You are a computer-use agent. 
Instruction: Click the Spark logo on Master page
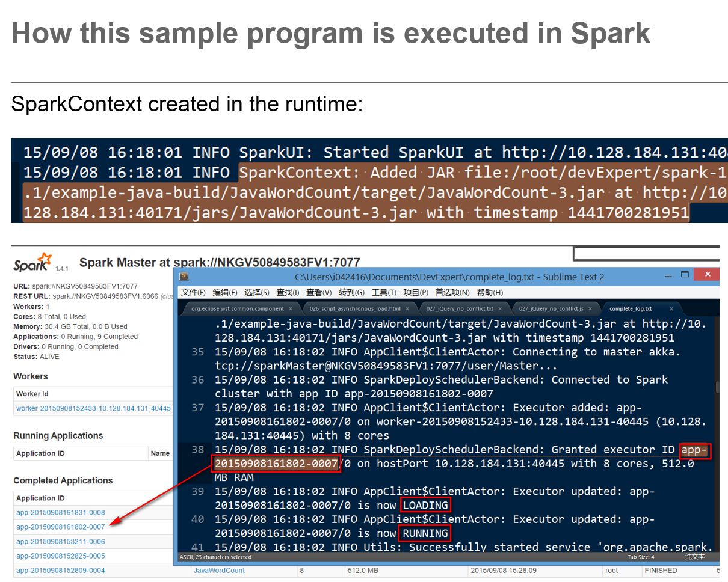pos(32,264)
